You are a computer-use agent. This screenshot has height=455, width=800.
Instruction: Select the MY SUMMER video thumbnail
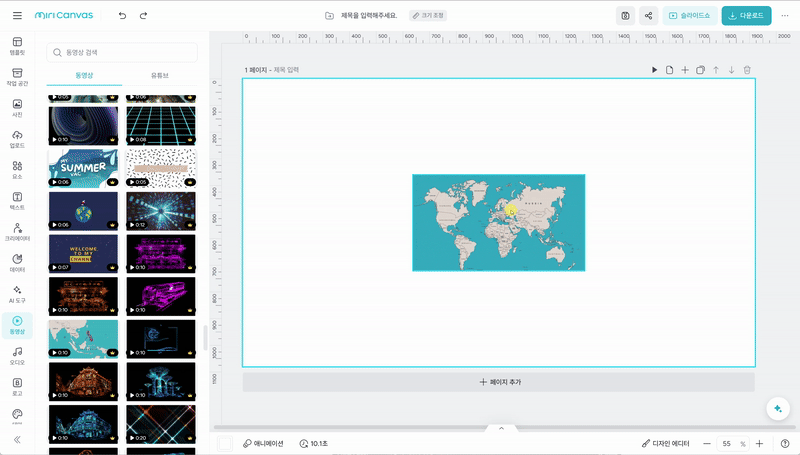coord(83,168)
